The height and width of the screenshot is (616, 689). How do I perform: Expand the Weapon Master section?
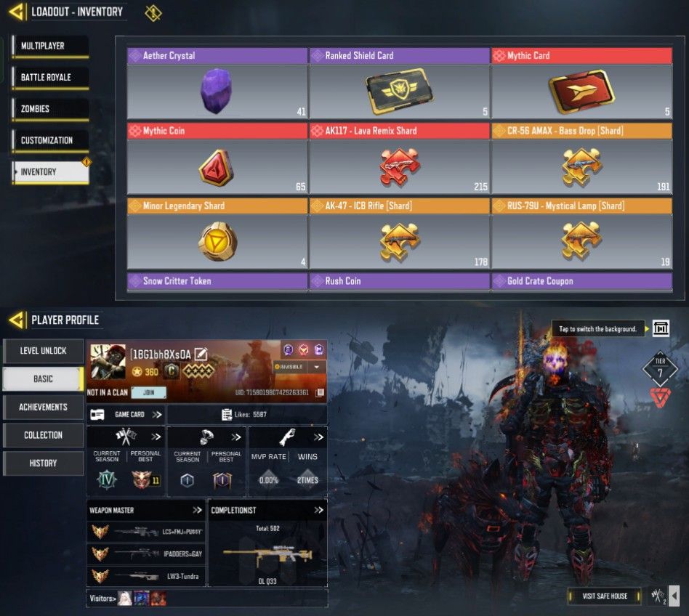click(x=197, y=510)
